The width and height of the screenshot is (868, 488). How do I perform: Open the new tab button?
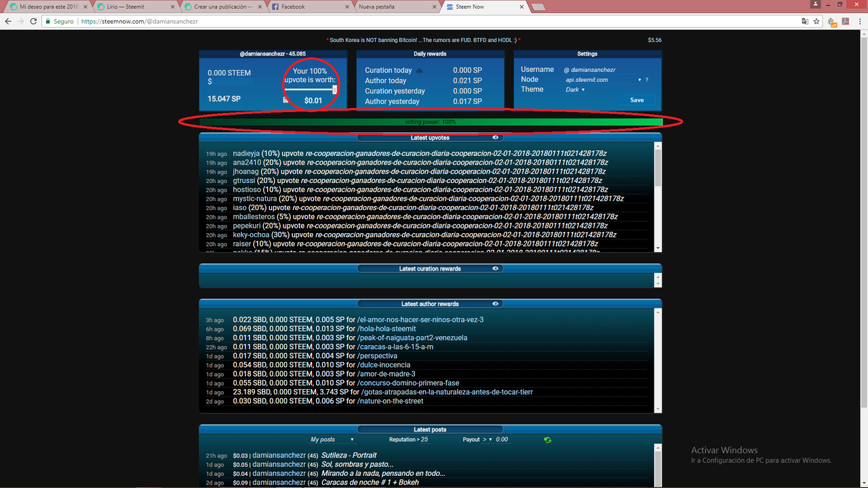click(538, 7)
